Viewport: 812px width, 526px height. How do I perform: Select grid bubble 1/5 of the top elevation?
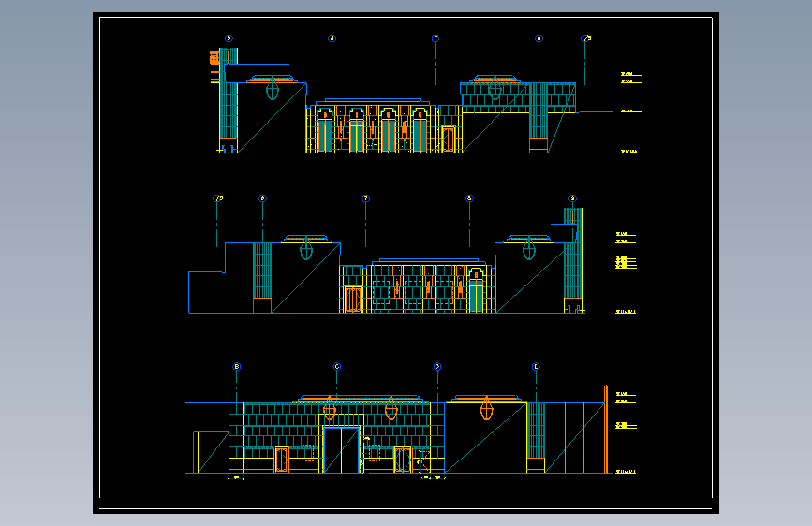(585, 38)
